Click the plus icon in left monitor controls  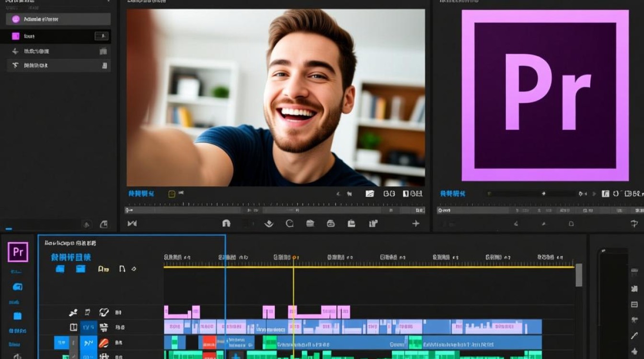point(415,223)
